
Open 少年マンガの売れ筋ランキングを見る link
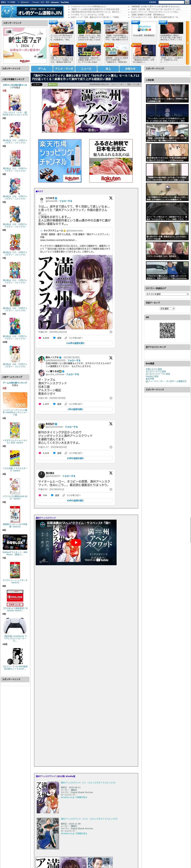point(15,86)
